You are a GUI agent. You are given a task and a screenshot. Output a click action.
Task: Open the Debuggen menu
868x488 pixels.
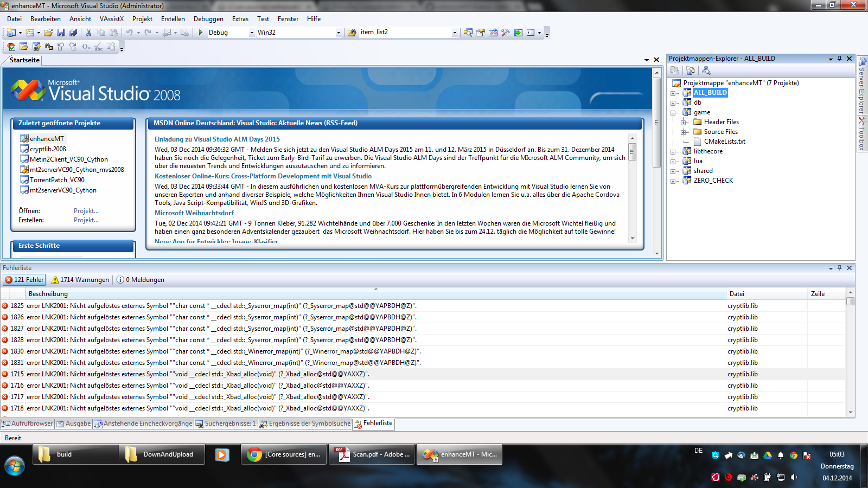click(x=208, y=19)
